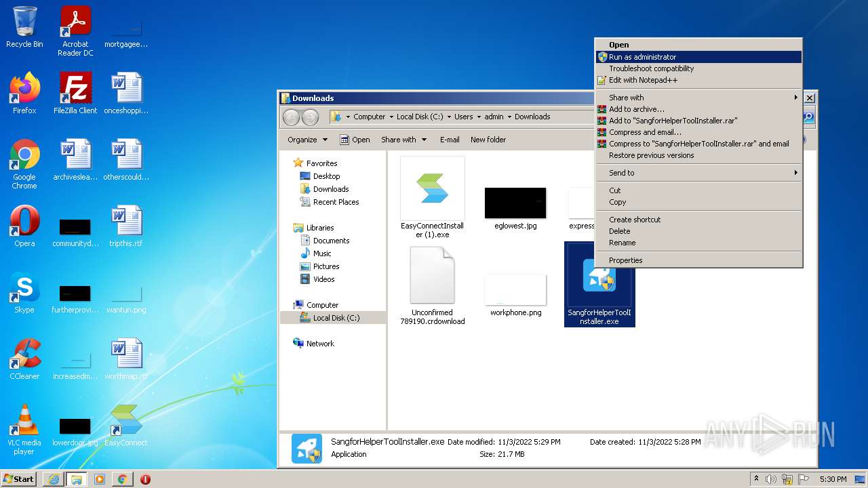
Task: Choose Troubleshoot compatibility
Action: tap(698, 68)
